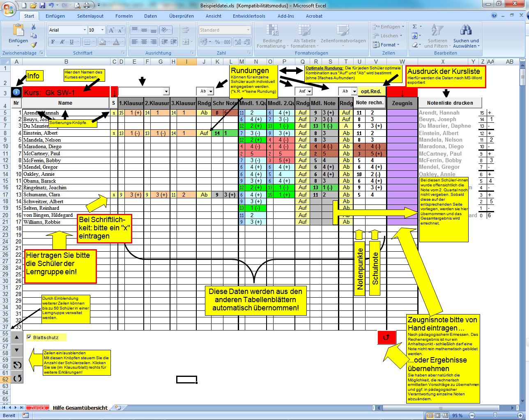Open Sortieren und Filtern menu

[x=437, y=36]
